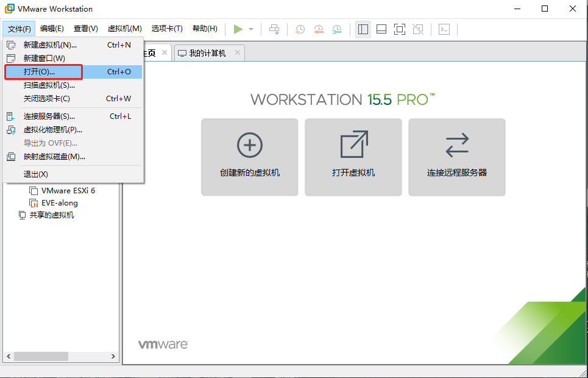588x378 pixels.
Task: Toggle the thumbnail bar view icon
Action: (381, 29)
